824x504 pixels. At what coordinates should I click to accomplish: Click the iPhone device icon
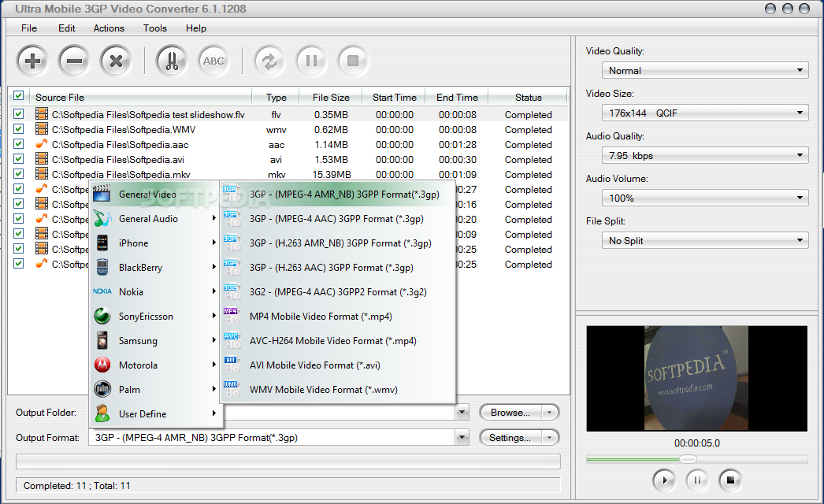tap(102, 243)
